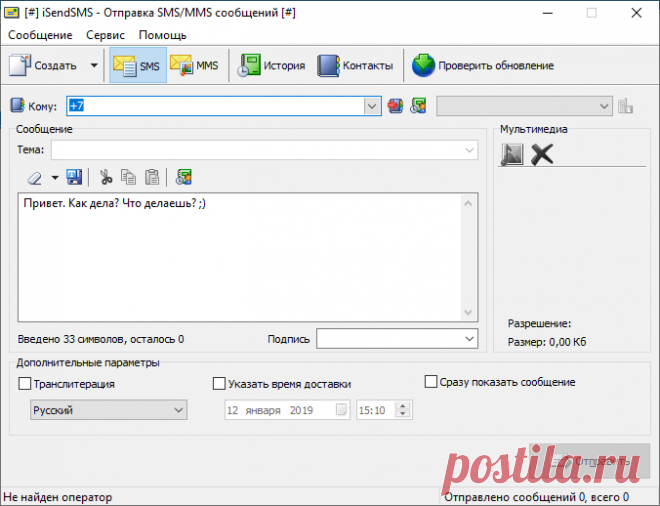660x506 pixels.
Task: Click the Отправлено сообщений 0 status text
Action: point(537,497)
